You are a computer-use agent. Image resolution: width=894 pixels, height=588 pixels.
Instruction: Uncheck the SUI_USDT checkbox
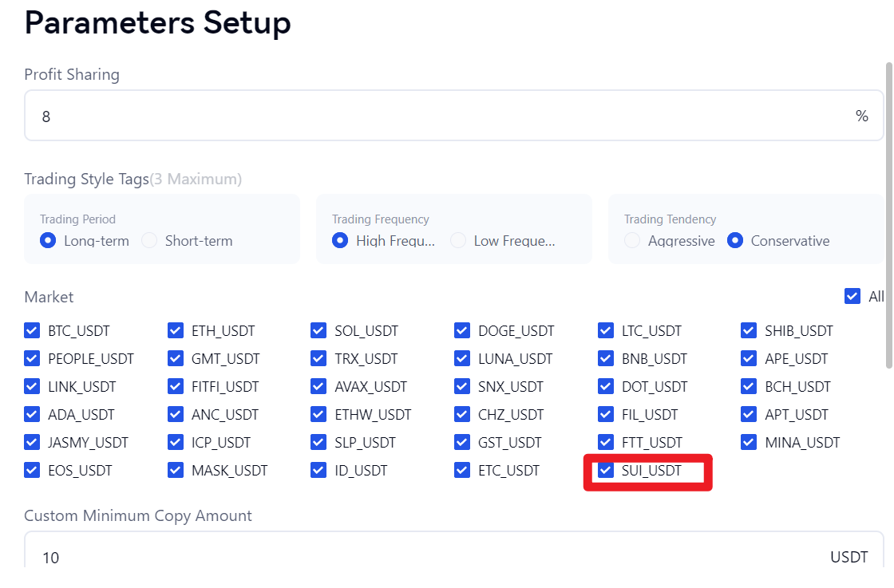[606, 471]
